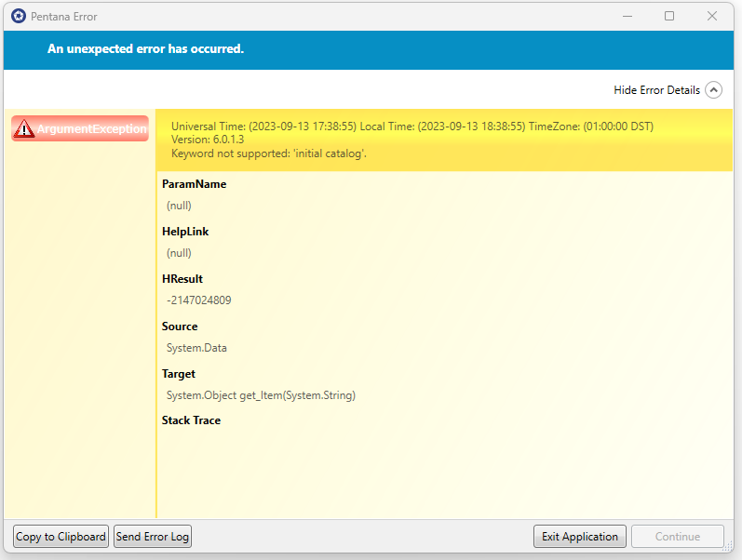The height and width of the screenshot is (560, 742).
Task: Collapse details with the circled chevron icon
Action: click(714, 90)
